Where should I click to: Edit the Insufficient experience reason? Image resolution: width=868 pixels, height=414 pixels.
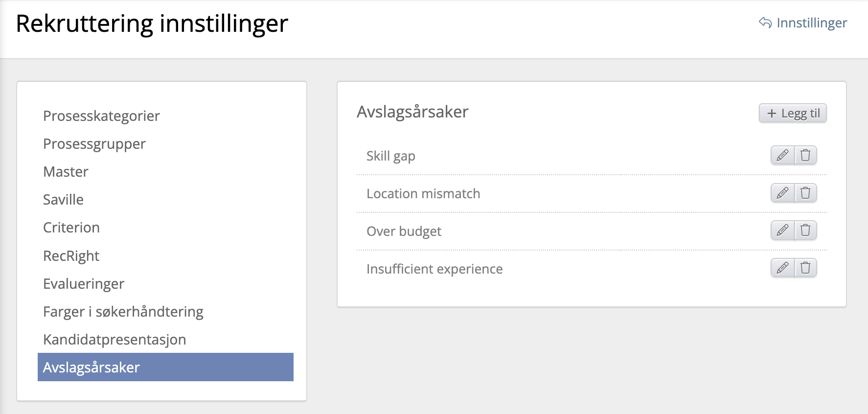click(x=782, y=268)
